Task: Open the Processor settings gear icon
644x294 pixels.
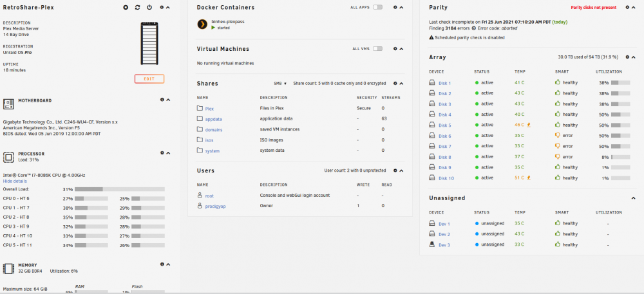Action: (162, 153)
